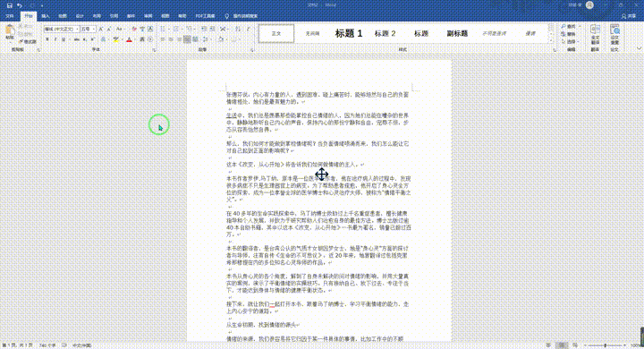Switch to the 开始 (Home) tab

coord(29,16)
